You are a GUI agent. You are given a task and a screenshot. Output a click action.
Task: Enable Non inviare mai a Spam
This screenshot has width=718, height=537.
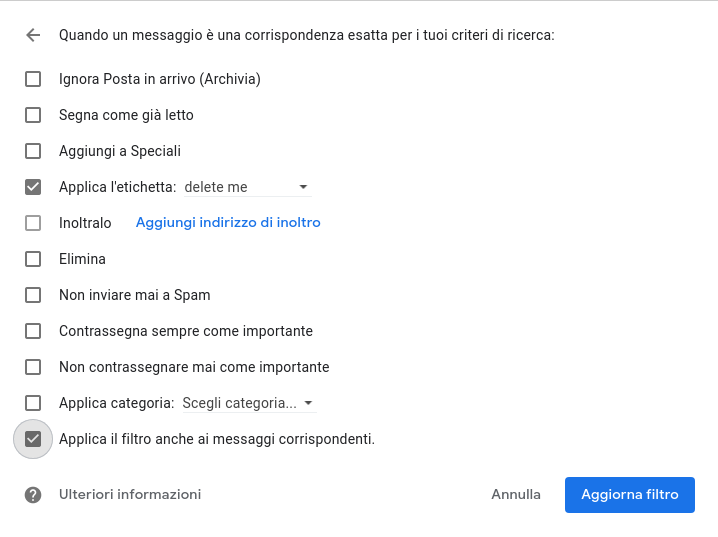[x=33, y=295]
